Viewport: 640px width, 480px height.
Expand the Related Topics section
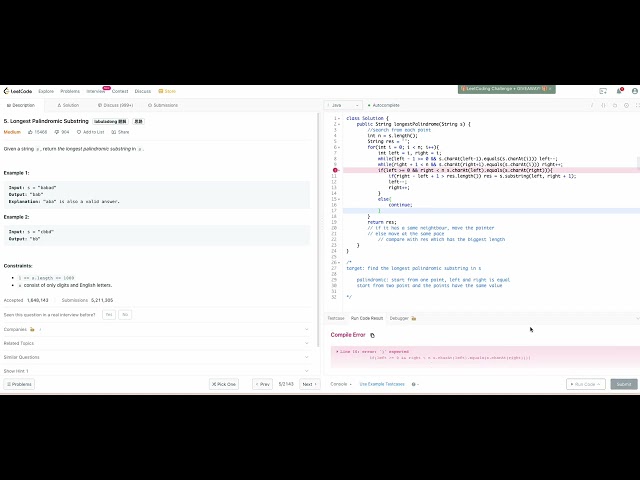(156, 343)
